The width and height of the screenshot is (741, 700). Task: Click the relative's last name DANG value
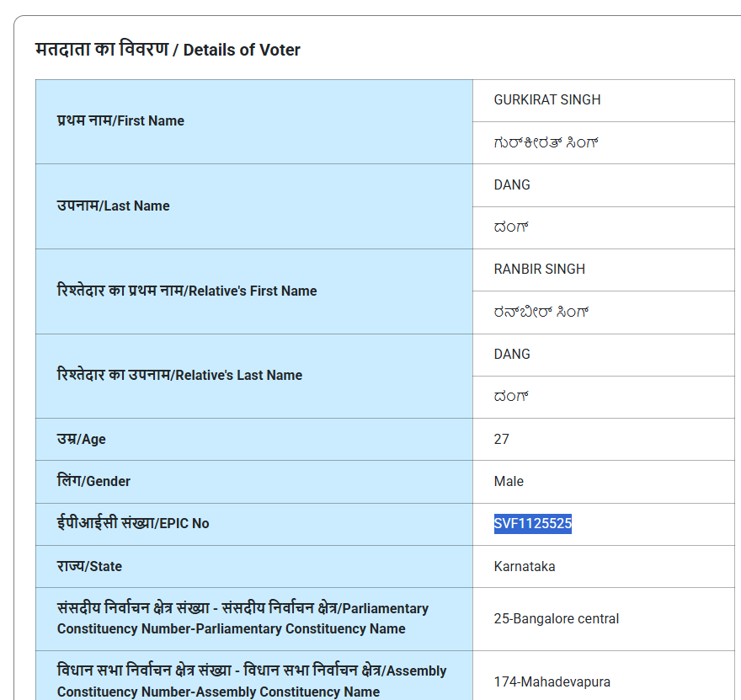click(x=512, y=354)
